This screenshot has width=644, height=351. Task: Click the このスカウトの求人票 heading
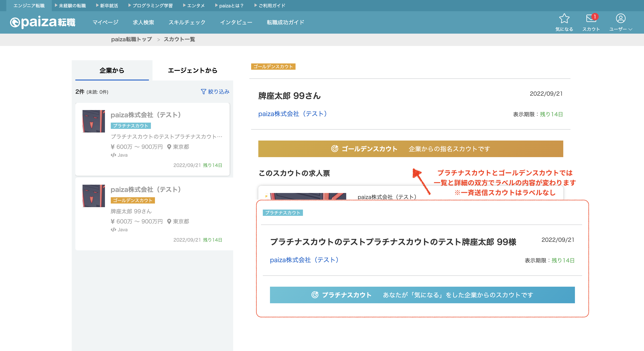(x=294, y=173)
